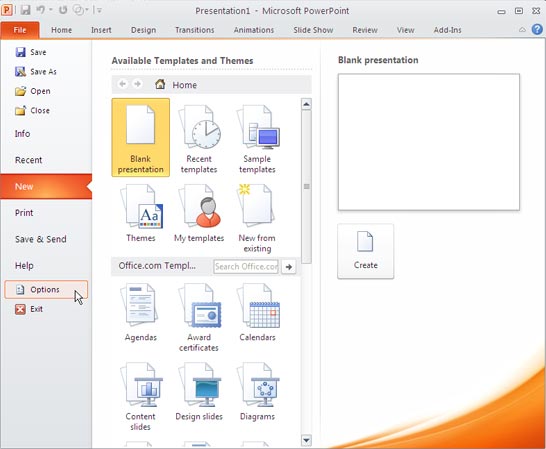The width and height of the screenshot is (546, 449).
Task: Click Save As in sidebar
Action: click(x=36, y=72)
